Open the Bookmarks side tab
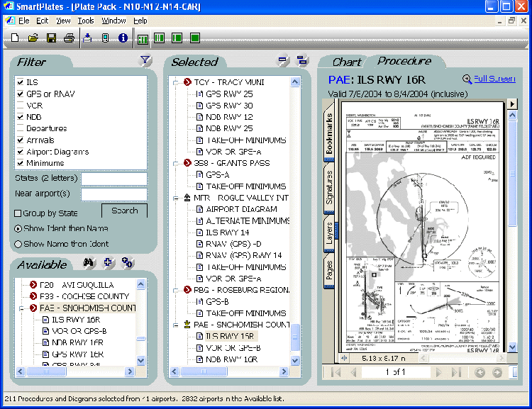 328,133
